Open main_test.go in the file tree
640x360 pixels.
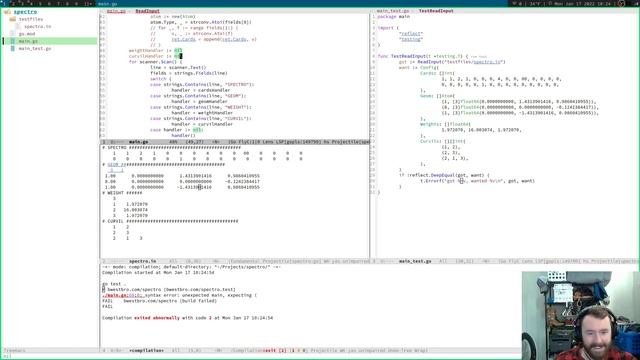coord(35,49)
